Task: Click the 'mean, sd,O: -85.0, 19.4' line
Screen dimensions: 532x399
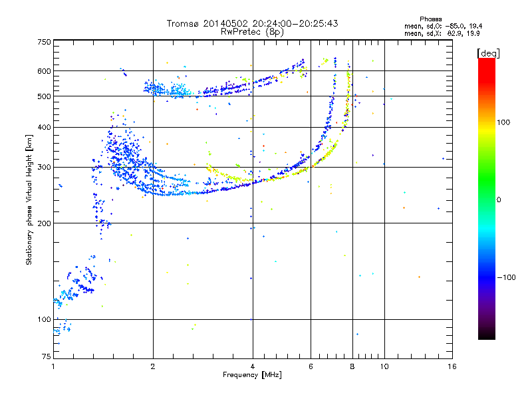Action: [x=443, y=26]
